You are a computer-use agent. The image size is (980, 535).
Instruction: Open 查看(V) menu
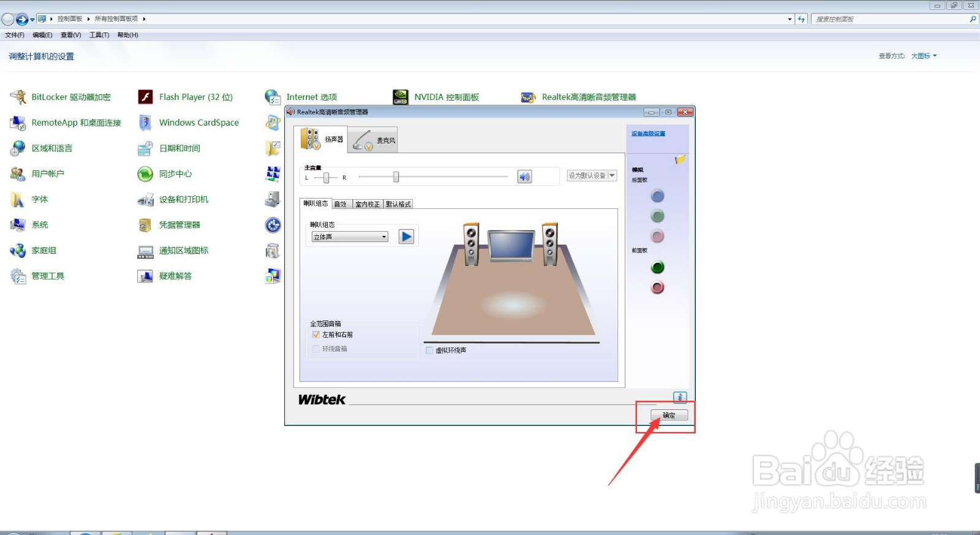click(71, 35)
